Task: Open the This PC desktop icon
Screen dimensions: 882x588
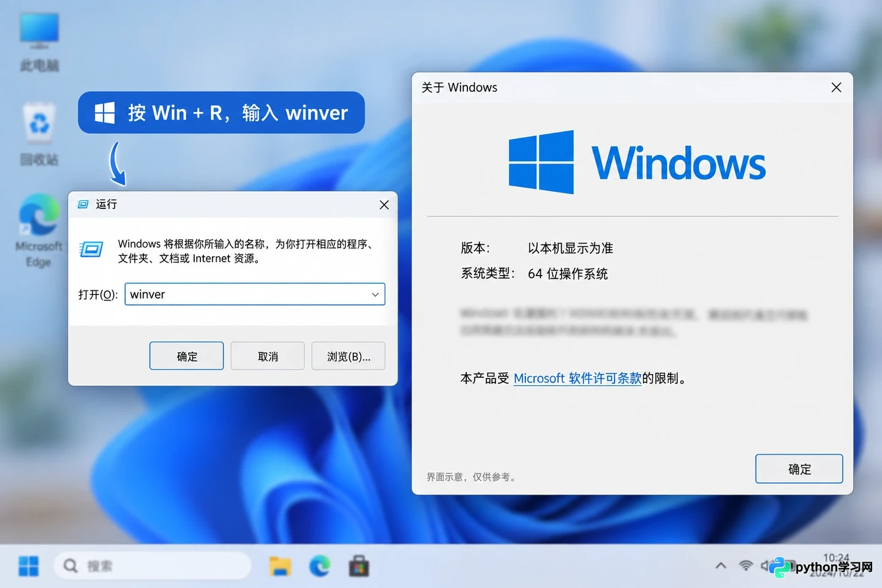Action: pyautogui.click(x=39, y=42)
